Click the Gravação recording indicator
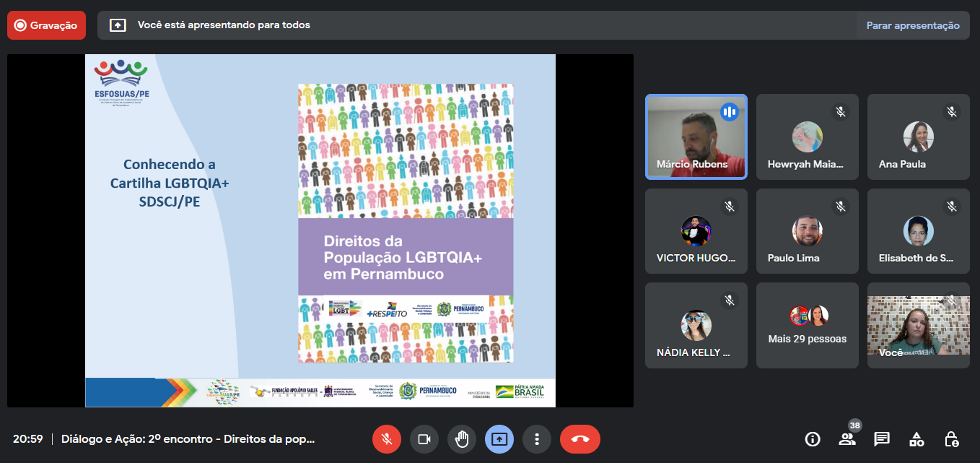980x463 pixels. pyautogui.click(x=46, y=25)
